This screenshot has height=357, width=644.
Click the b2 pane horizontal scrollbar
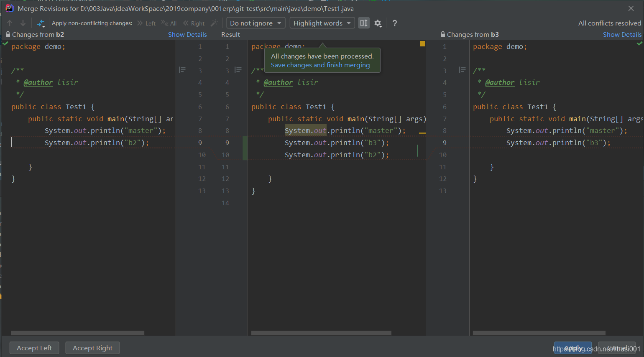coord(78,333)
